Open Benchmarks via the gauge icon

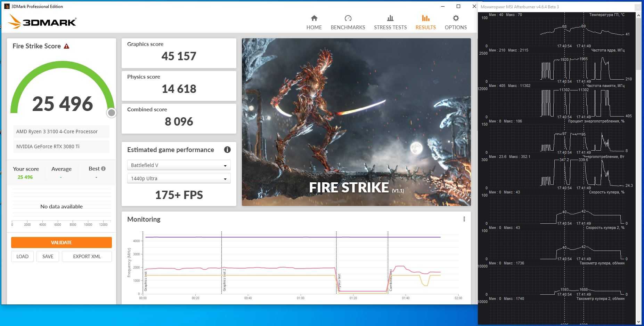(x=348, y=18)
